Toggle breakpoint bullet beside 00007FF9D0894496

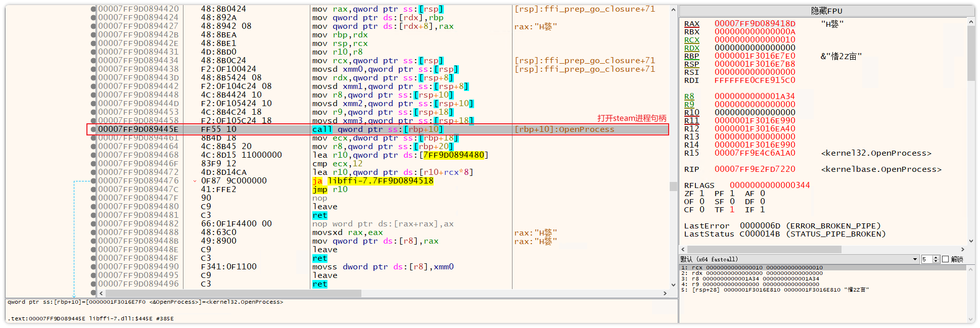(94, 284)
